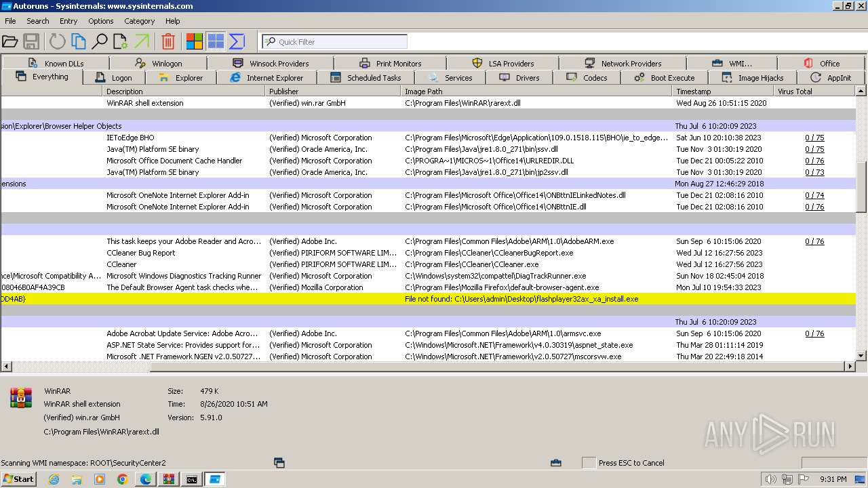Click the Find magnifier toolbar icon
The height and width of the screenshot is (488, 868).
point(100,41)
